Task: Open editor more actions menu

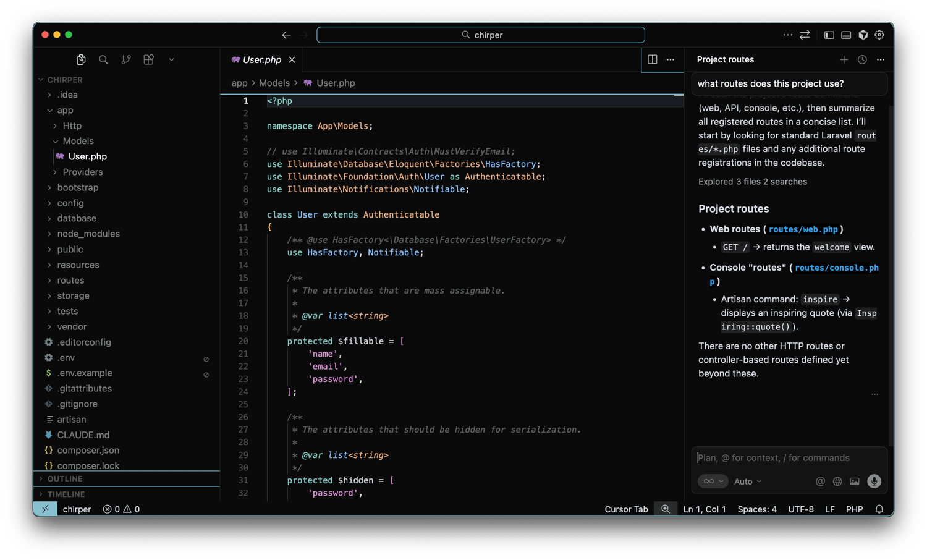Action: click(x=671, y=59)
